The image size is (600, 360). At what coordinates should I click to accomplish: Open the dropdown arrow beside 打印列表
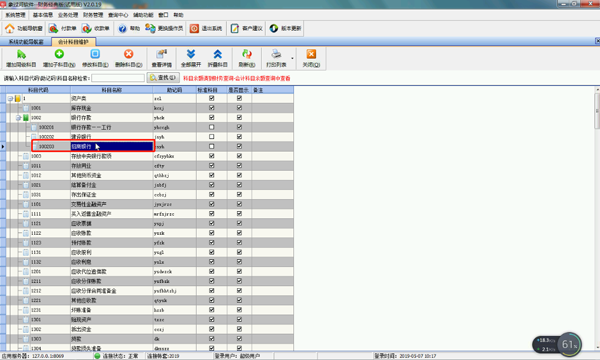[x=292, y=58]
